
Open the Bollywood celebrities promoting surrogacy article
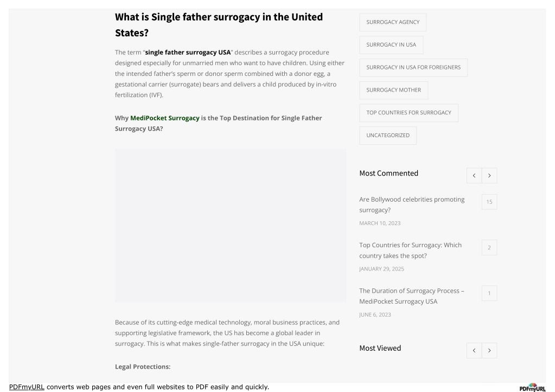pos(412,204)
